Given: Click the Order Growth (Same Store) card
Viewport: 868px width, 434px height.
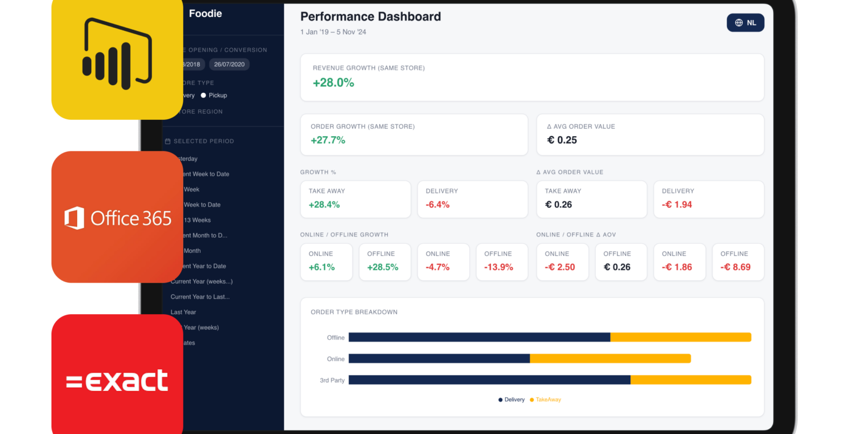Looking at the screenshot, I should [413, 135].
